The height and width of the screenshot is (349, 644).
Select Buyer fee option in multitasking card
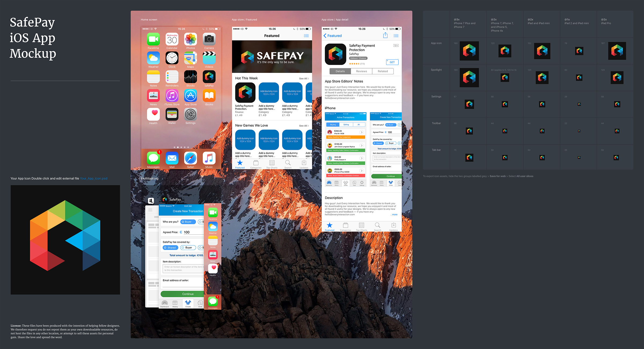point(188,248)
